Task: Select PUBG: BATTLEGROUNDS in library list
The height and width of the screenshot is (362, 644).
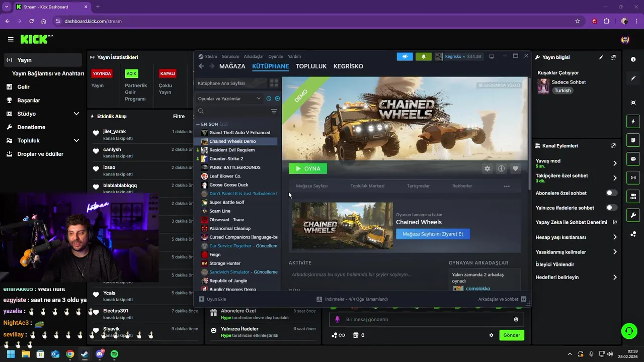Action: coord(235,167)
